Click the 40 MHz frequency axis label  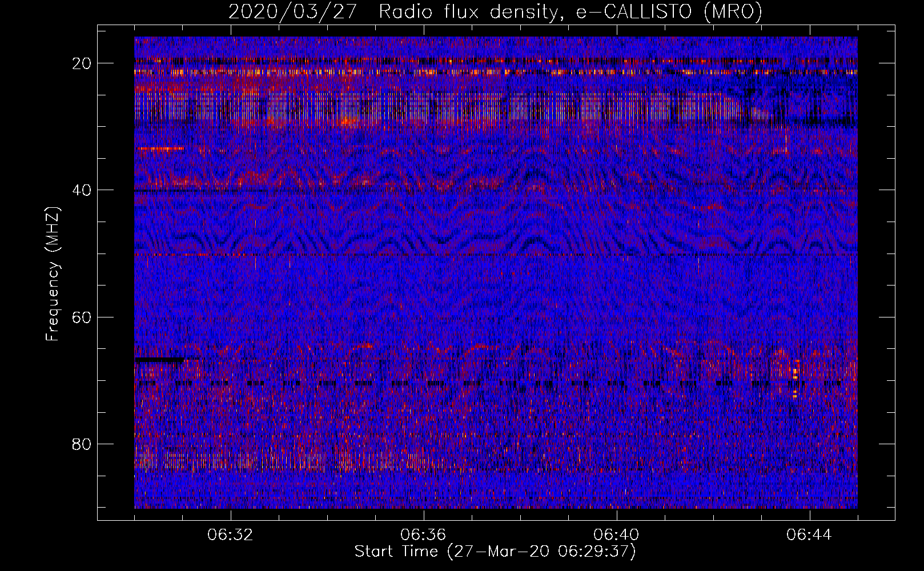82,190
